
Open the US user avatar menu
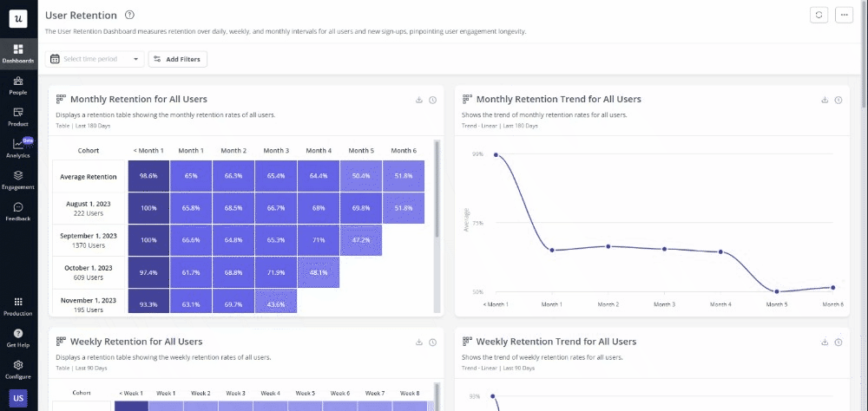pyautogui.click(x=17, y=398)
